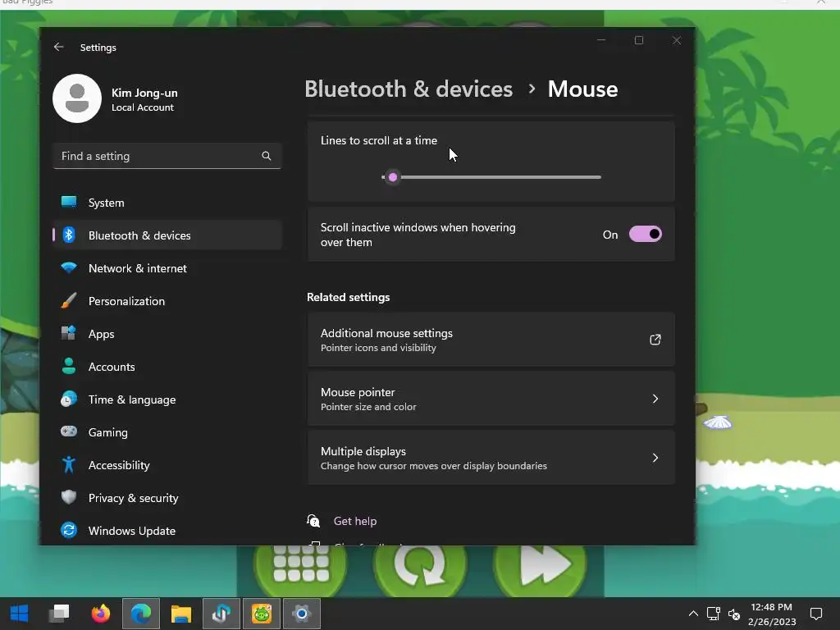Click Kim Jong-un local account name
This screenshot has height=630, width=840.
144,93
